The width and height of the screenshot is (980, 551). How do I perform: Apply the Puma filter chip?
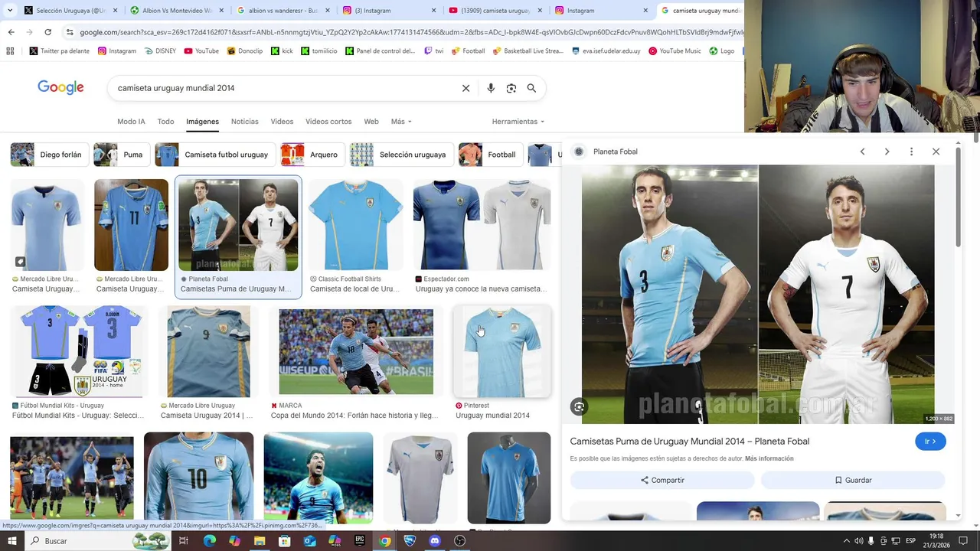[x=122, y=155]
